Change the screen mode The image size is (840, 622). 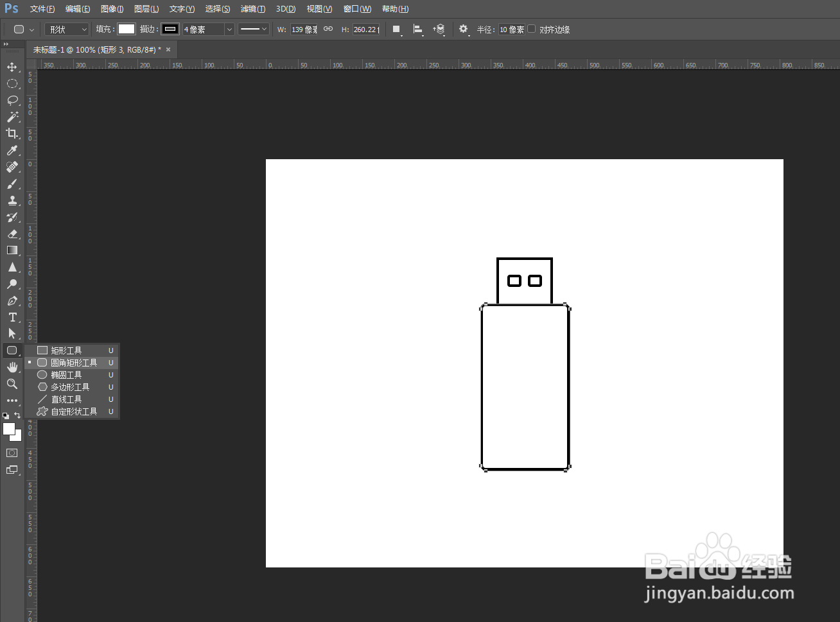coord(12,470)
